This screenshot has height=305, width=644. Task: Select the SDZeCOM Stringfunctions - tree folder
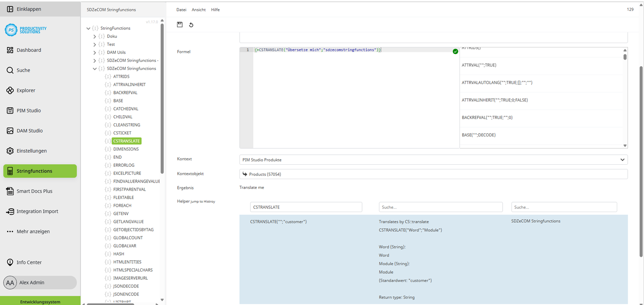click(132, 61)
